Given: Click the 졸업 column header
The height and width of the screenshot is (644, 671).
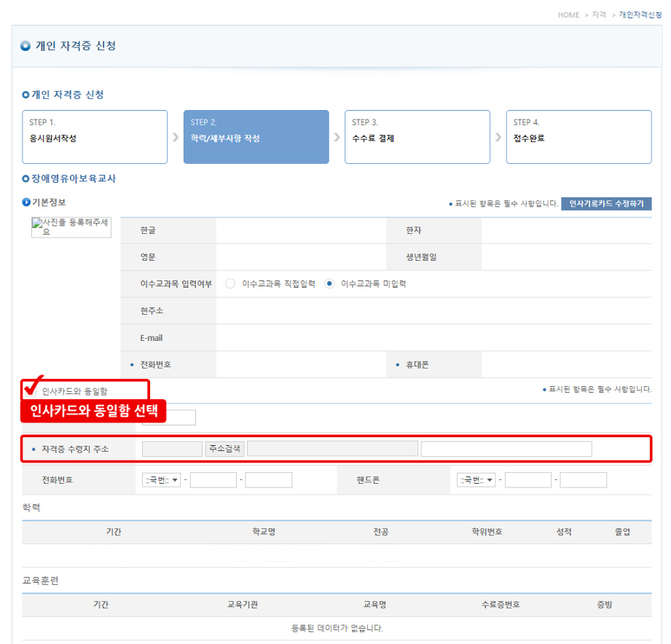Looking at the screenshot, I should point(622,532).
